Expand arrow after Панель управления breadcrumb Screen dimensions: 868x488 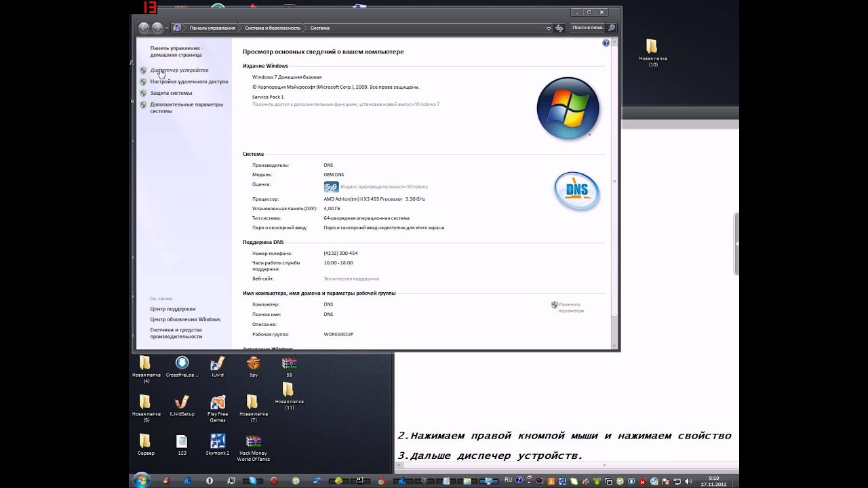pos(239,28)
